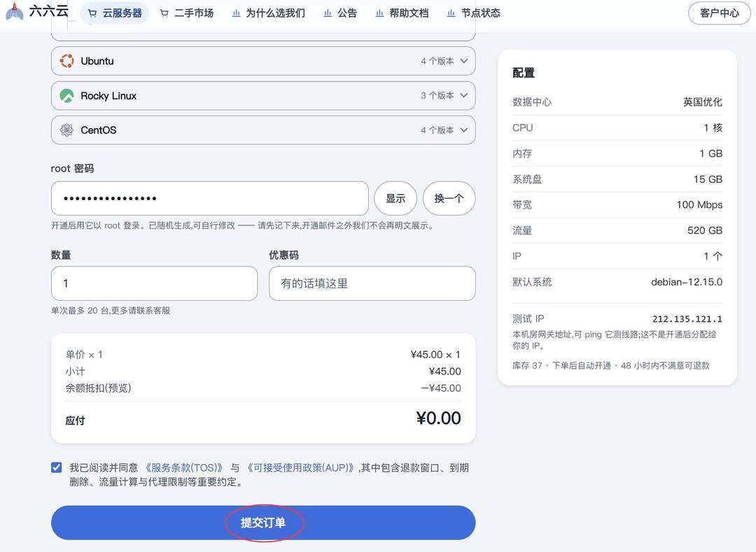Image resolution: width=756 pixels, height=552 pixels.
Task: Focus the root 密码 input field
Action: [x=210, y=199]
